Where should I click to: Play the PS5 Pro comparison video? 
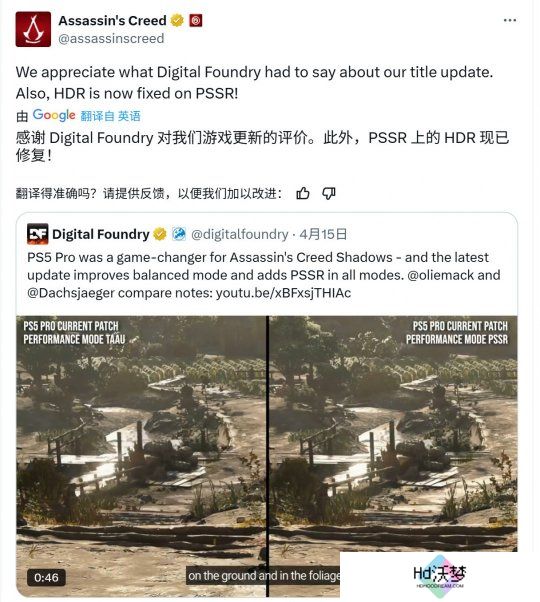tap(266, 456)
